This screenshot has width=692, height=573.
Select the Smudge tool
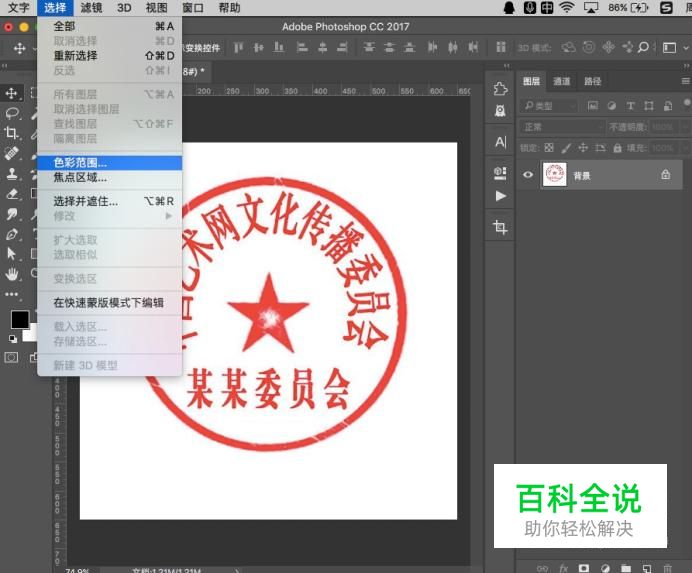pyautogui.click(x=11, y=214)
